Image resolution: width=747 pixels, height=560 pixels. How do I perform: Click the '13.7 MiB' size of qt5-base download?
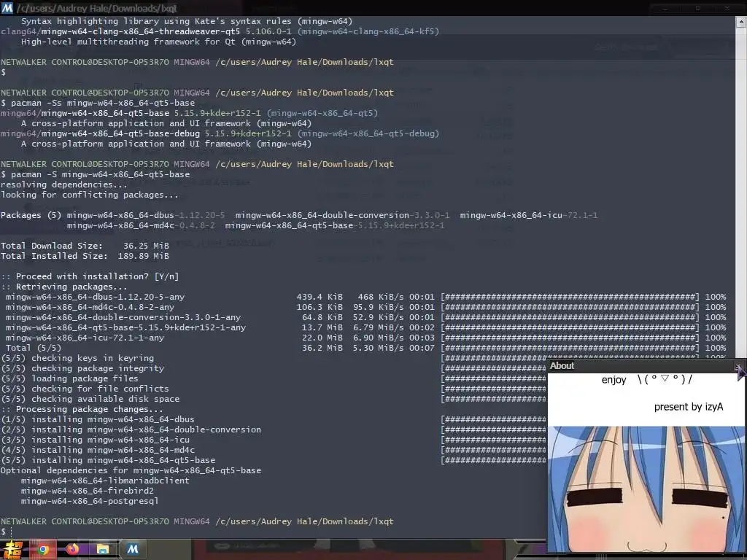click(x=322, y=327)
